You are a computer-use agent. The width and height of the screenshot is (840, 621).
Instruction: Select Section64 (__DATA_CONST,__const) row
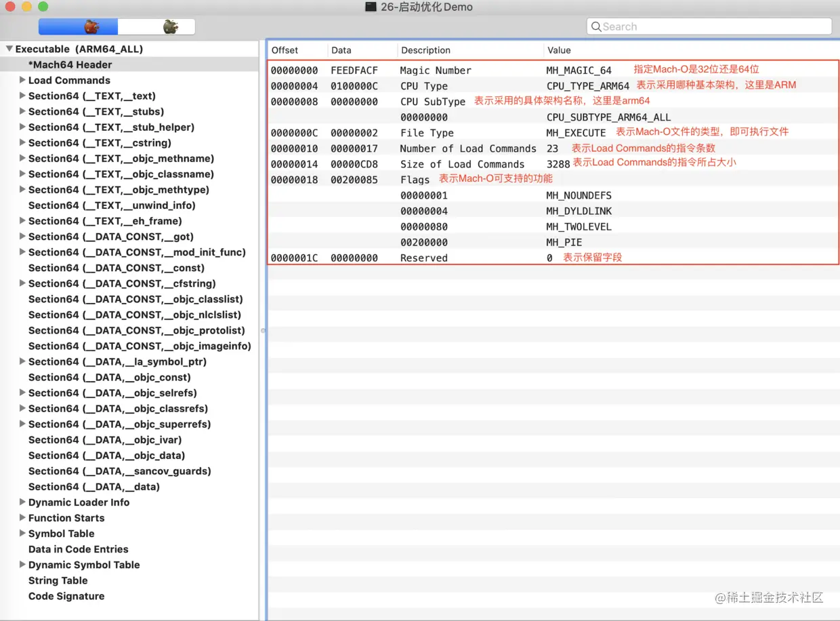pyautogui.click(x=129, y=267)
